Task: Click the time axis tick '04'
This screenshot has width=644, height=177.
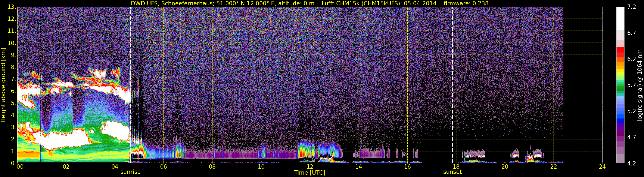Action: click(x=115, y=167)
